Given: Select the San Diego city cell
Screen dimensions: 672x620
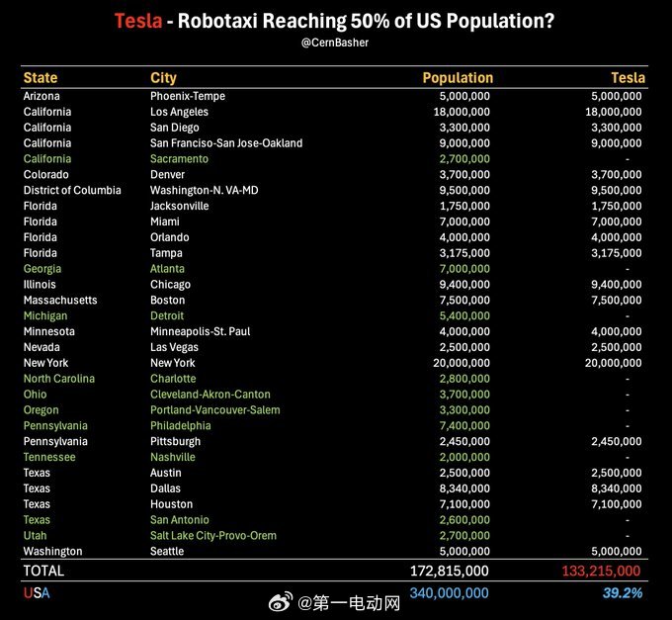Looking at the screenshot, I should pyautogui.click(x=175, y=128).
